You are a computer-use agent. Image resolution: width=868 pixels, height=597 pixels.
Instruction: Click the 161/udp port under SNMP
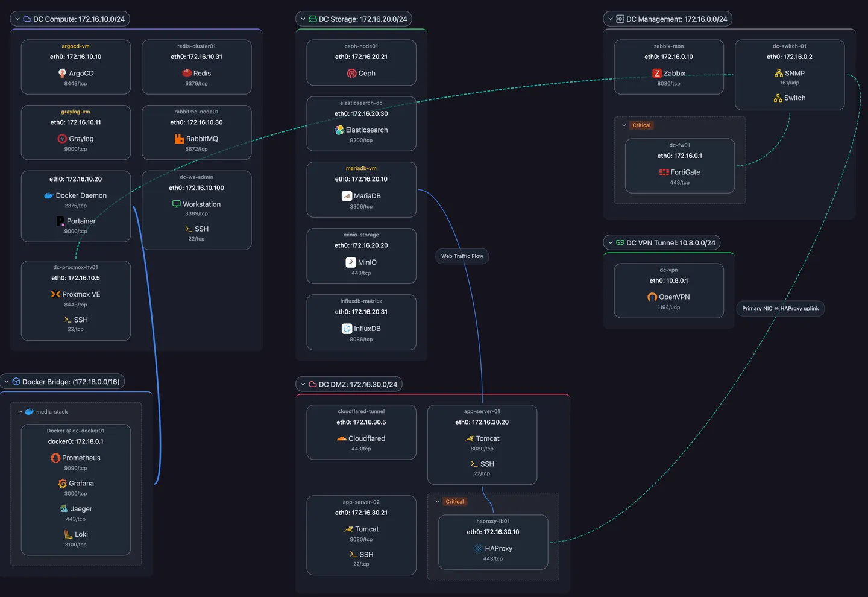click(790, 83)
